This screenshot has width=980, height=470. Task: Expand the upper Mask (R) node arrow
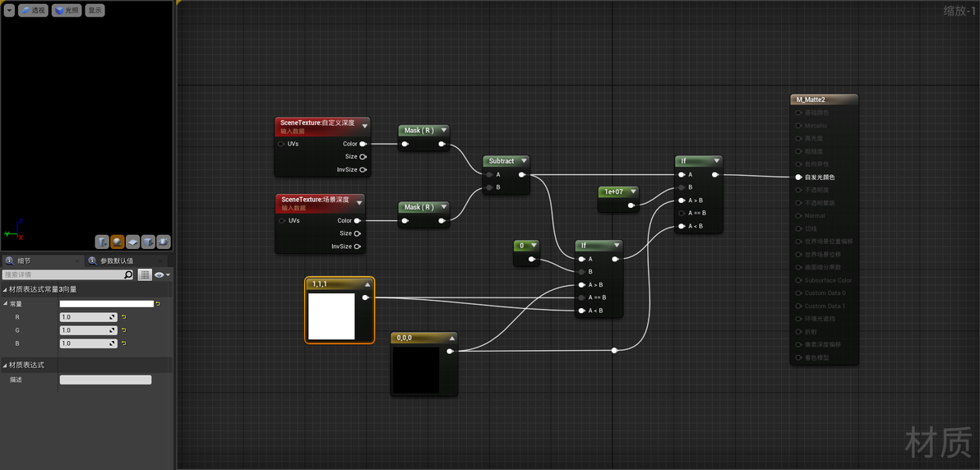[x=443, y=130]
